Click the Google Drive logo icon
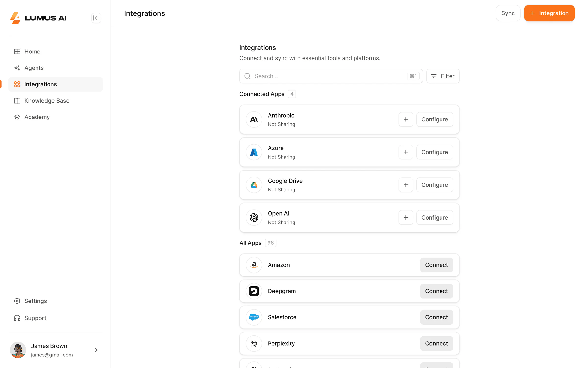 point(254,185)
